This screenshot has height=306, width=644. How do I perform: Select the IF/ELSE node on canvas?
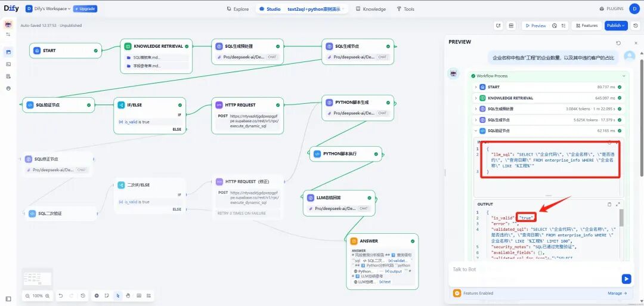pyautogui.click(x=150, y=115)
